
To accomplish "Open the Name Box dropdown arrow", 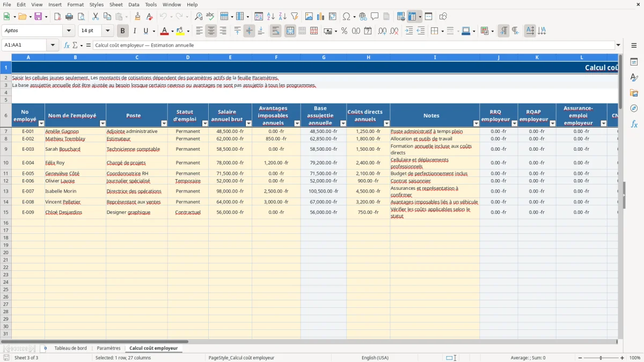I will (53, 45).
